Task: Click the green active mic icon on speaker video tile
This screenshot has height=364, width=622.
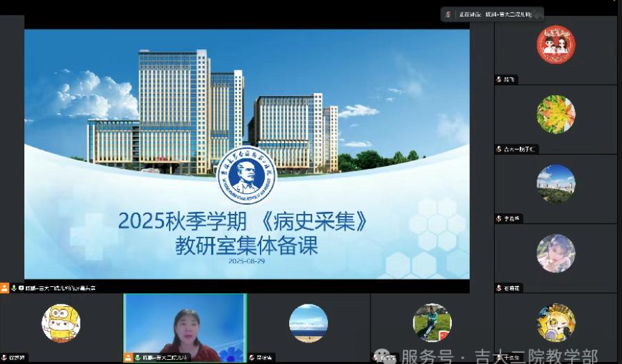Action: [138, 358]
